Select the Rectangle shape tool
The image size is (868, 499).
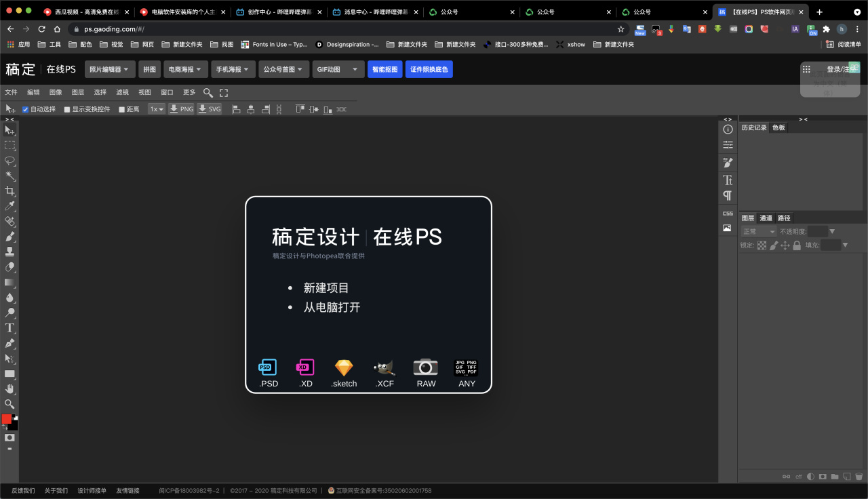[x=10, y=374]
